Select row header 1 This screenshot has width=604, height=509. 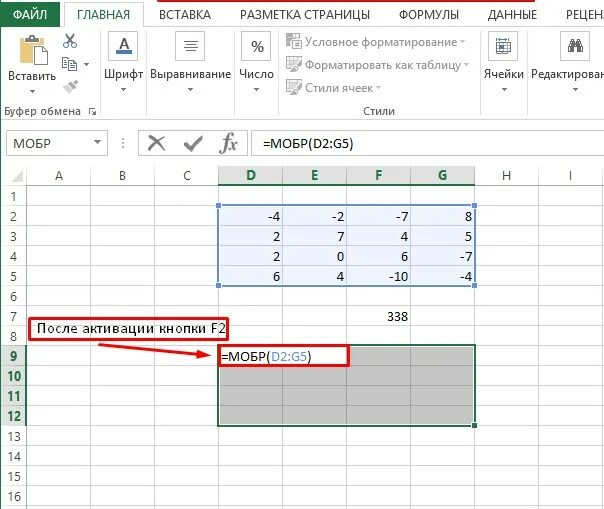point(13,196)
